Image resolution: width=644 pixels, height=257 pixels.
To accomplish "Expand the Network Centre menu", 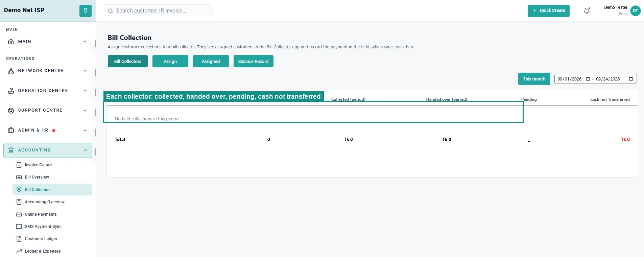I will click(x=48, y=71).
